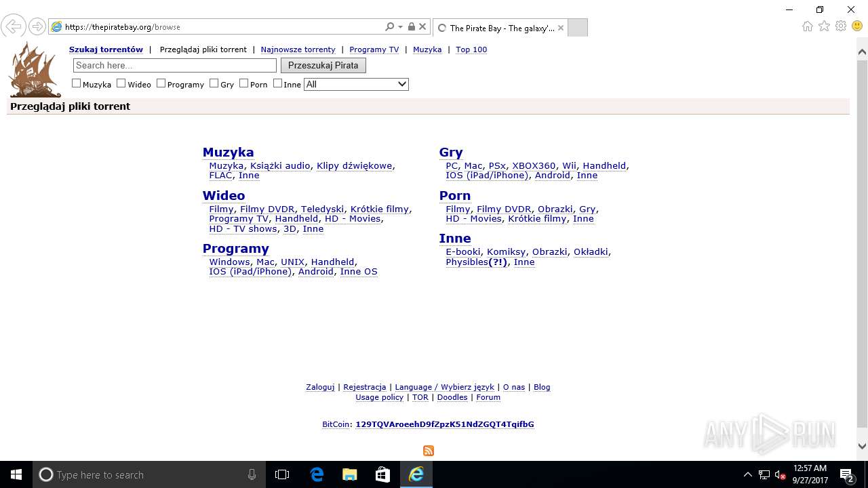This screenshot has height=488, width=868.
Task: Stop loading with address bar X icon
Action: 422,27
